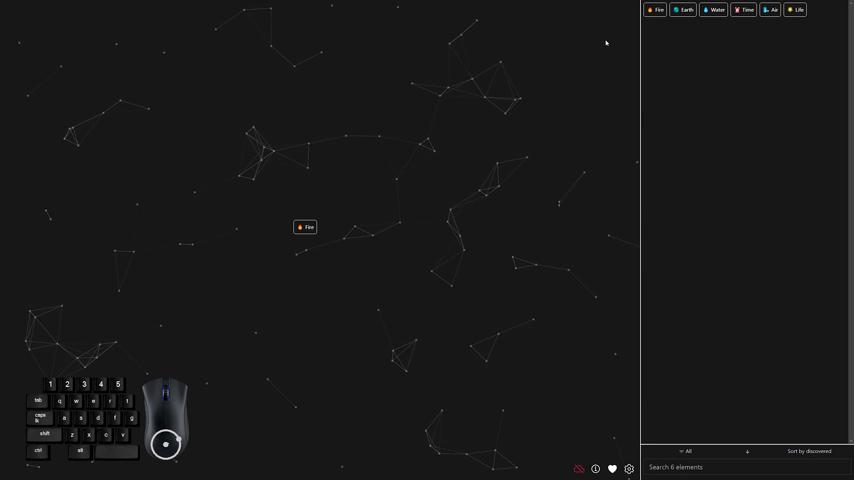Choose the Air element chip
This screenshot has height=480, width=854.
point(770,10)
